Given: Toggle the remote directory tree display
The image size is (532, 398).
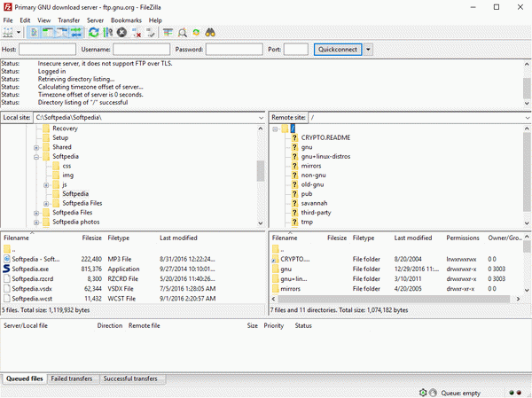Looking at the screenshot, I should tap(62, 33).
